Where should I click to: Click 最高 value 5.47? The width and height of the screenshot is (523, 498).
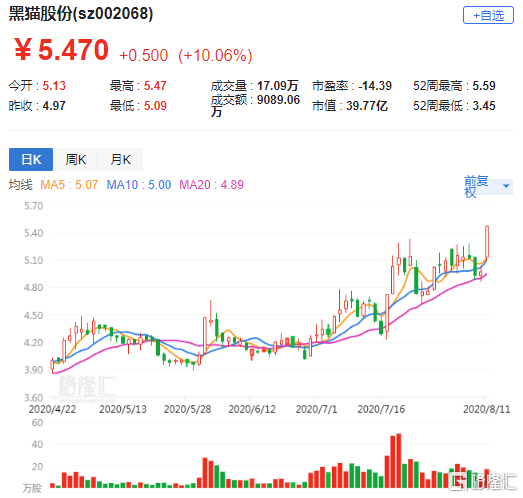tap(155, 86)
